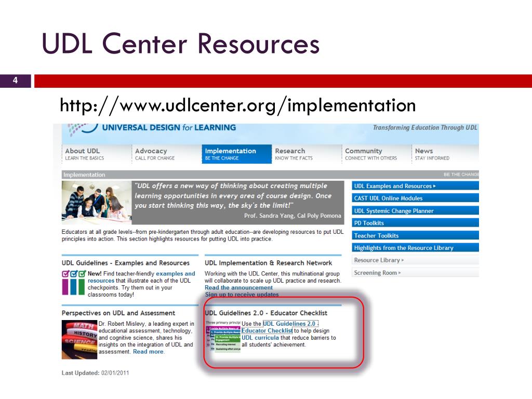
Task: Expand the Screening Room menu
Action: click(415, 273)
